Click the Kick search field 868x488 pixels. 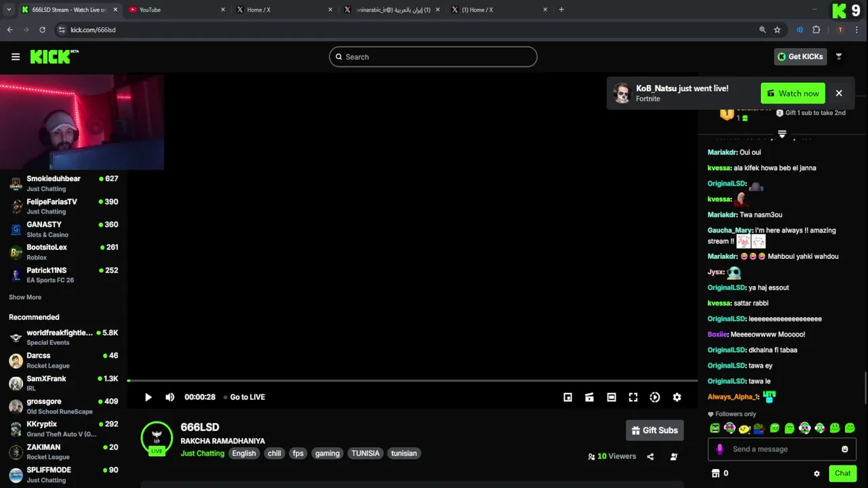coord(433,57)
